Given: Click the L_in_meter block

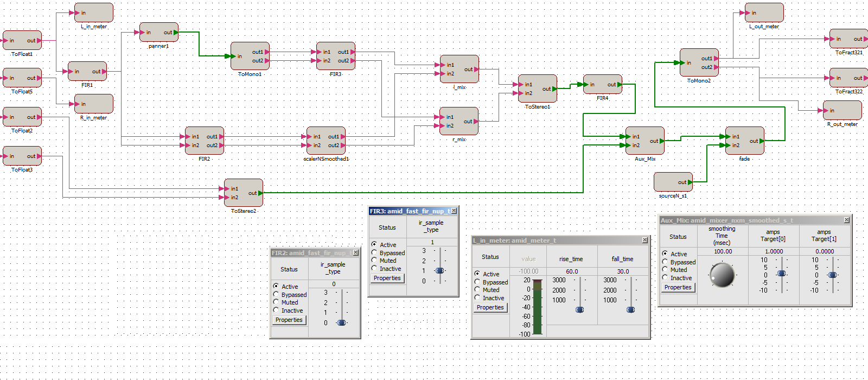Looking at the screenshot, I should (94, 13).
